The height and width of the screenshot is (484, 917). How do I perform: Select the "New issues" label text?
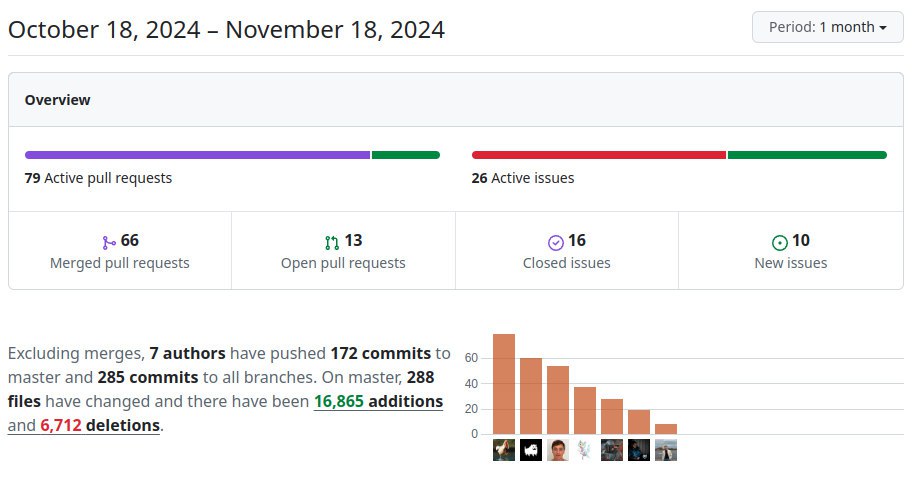pos(791,263)
